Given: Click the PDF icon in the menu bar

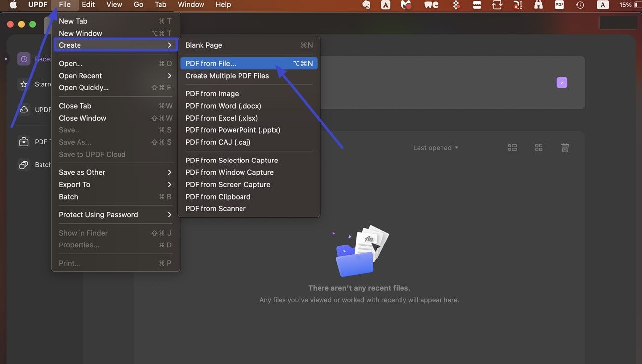Looking at the screenshot, I should point(559,5).
